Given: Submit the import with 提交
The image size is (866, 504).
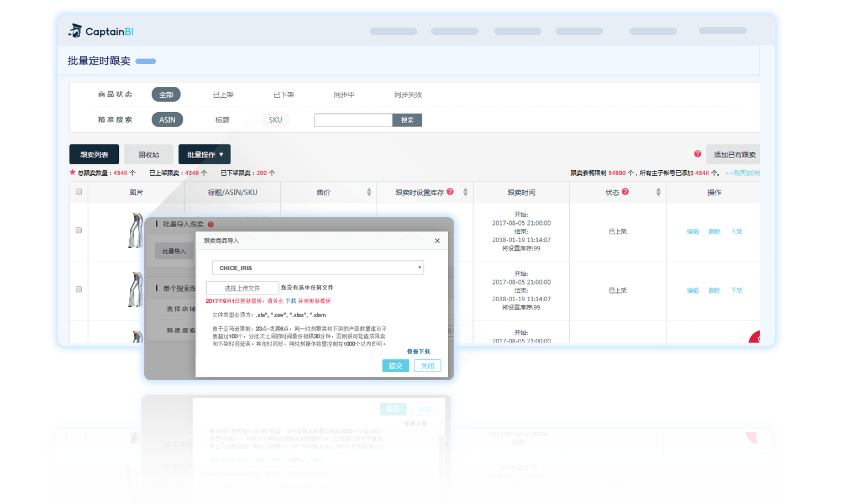Looking at the screenshot, I should [x=396, y=366].
